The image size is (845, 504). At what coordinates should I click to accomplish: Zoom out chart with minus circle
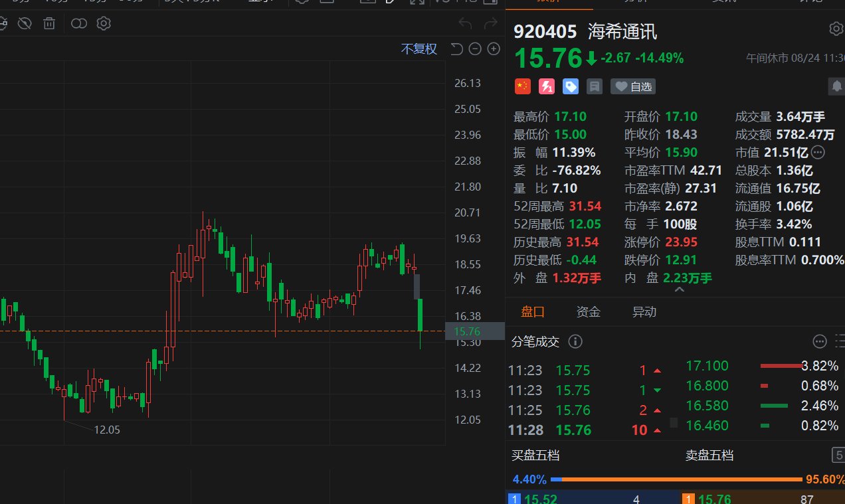[474, 48]
